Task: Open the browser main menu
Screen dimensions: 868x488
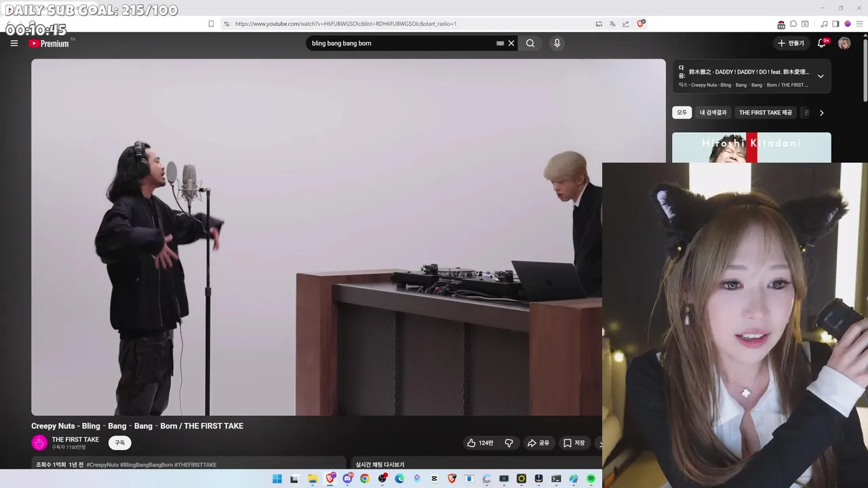Action: click(859, 24)
